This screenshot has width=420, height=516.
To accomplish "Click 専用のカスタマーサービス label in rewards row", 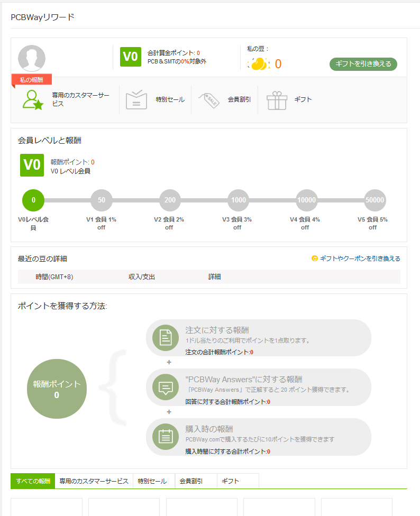I will tap(80, 99).
